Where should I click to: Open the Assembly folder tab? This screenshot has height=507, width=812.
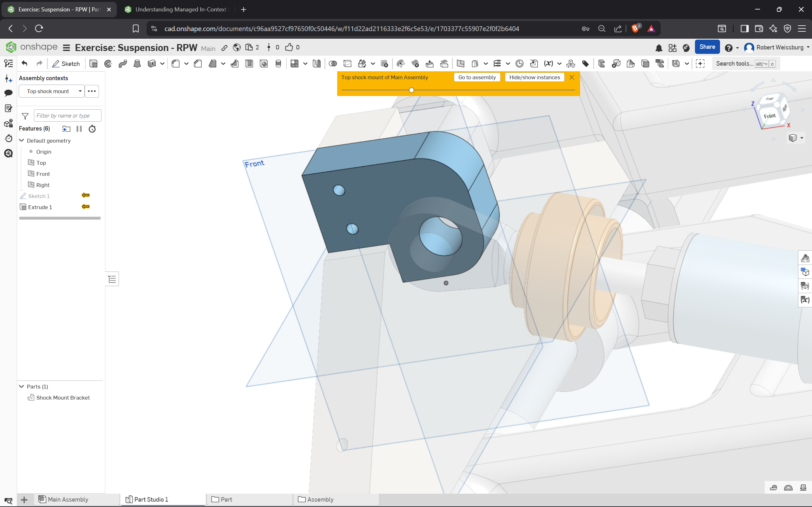coord(320,499)
